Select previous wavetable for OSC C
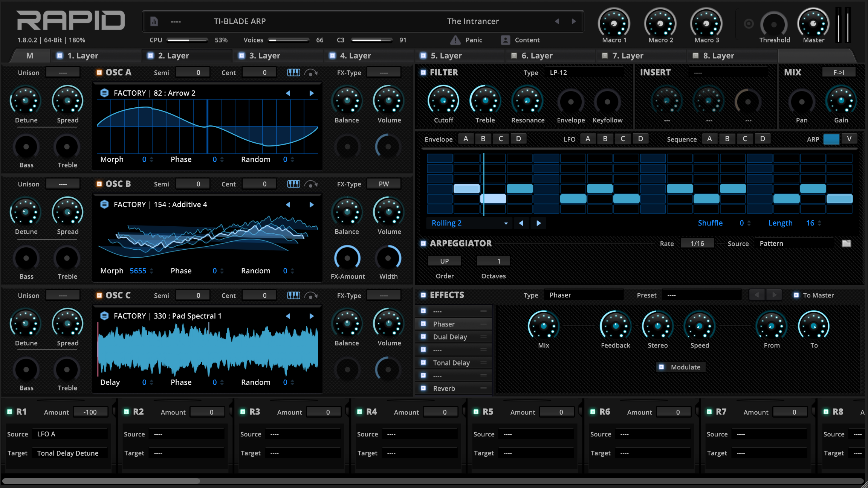 coord(288,316)
